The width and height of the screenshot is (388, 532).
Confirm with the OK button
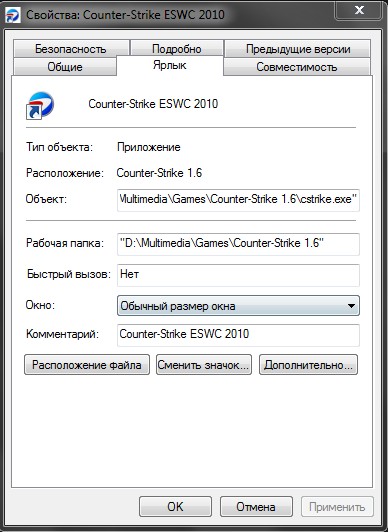tap(175, 507)
